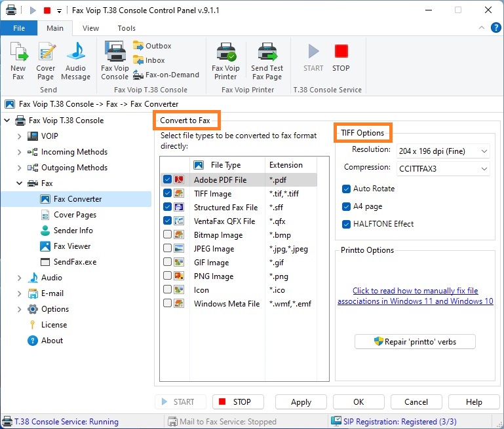Image resolution: width=504 pixels, height=429 pixels.
Task: Expand the E-mail tree node
Action: click(x=19, y=293)
